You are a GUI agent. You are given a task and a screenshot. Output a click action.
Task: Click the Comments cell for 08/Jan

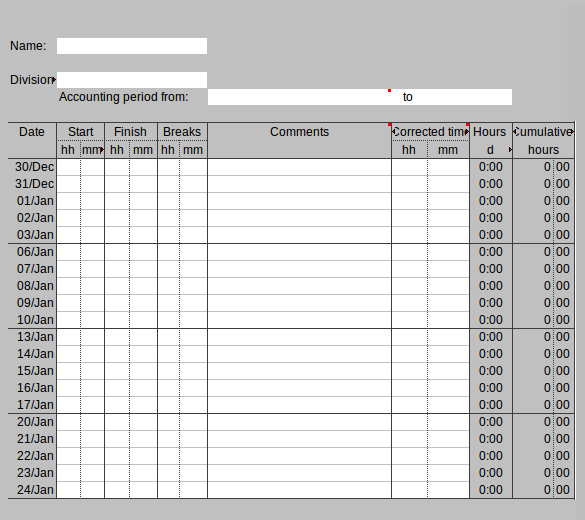point(299,286)
